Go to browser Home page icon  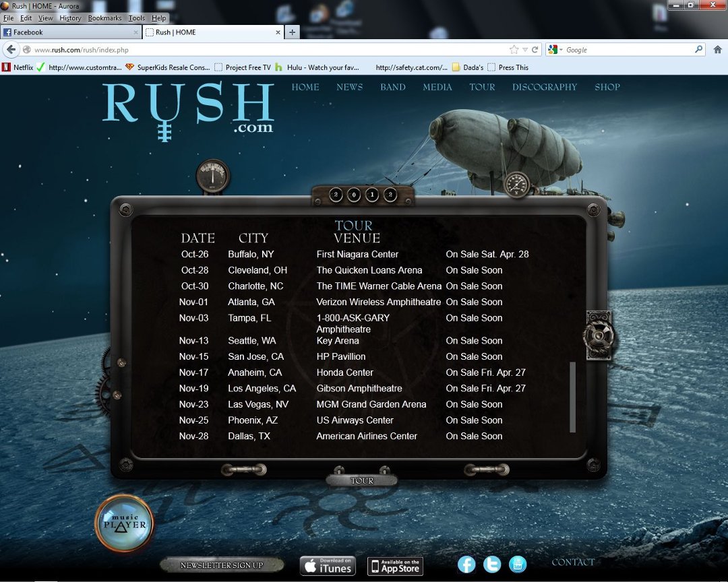click(717, 50)
